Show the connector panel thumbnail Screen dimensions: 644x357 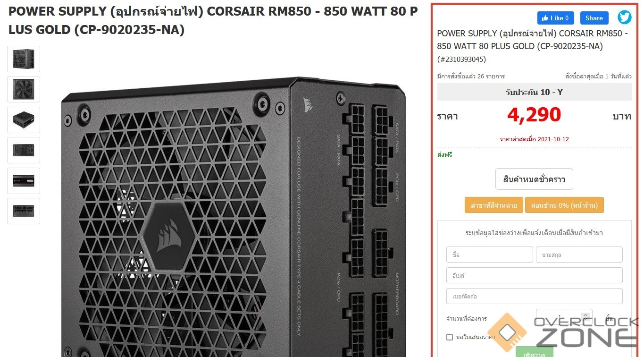coord(24,150)
